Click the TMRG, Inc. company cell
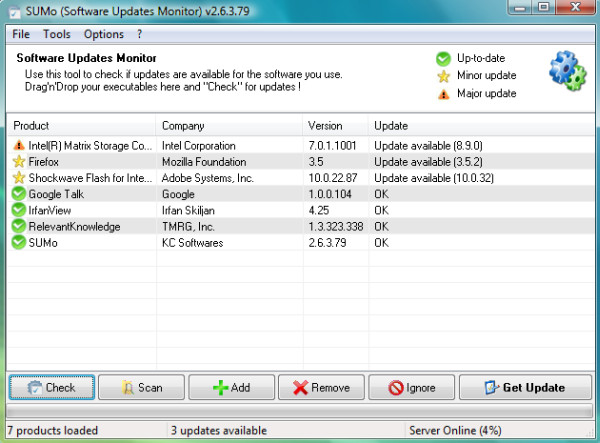Screen dimensions: 600x443 (x=188, y=226)
